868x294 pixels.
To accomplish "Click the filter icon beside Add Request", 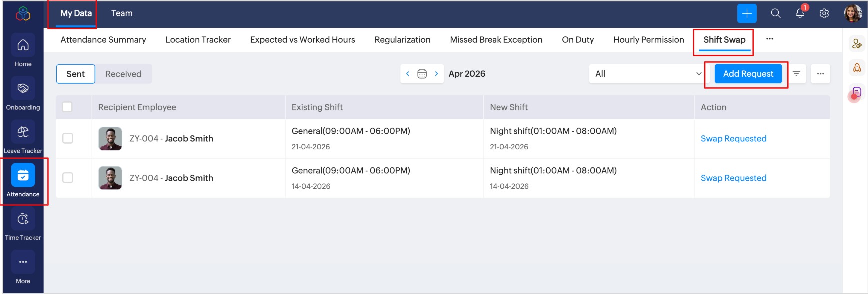I will coord(796,74).
